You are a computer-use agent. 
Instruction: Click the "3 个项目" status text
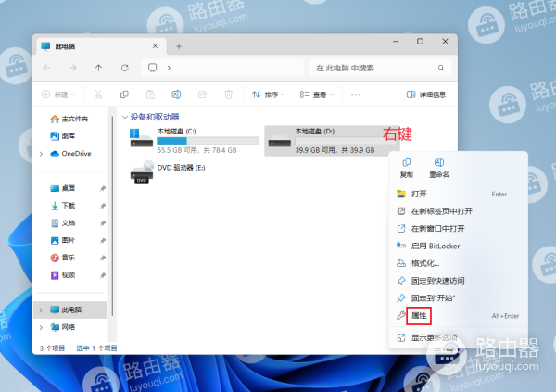(52, 348)
